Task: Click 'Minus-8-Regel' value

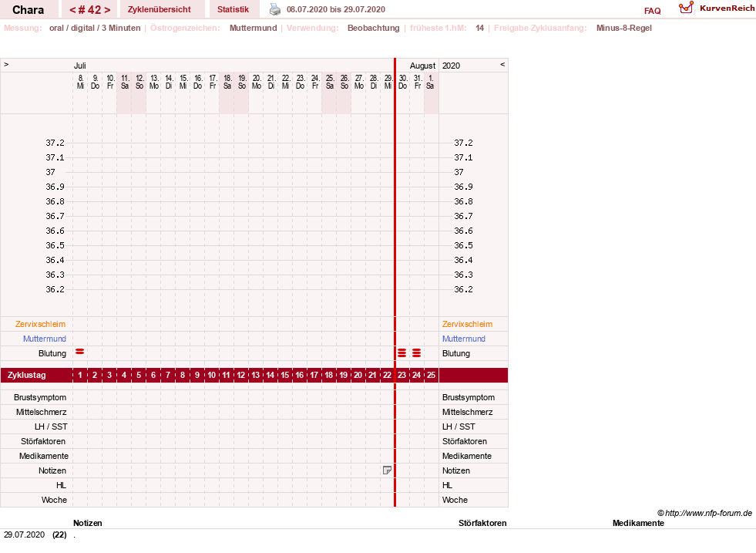Action: (624, 28)
